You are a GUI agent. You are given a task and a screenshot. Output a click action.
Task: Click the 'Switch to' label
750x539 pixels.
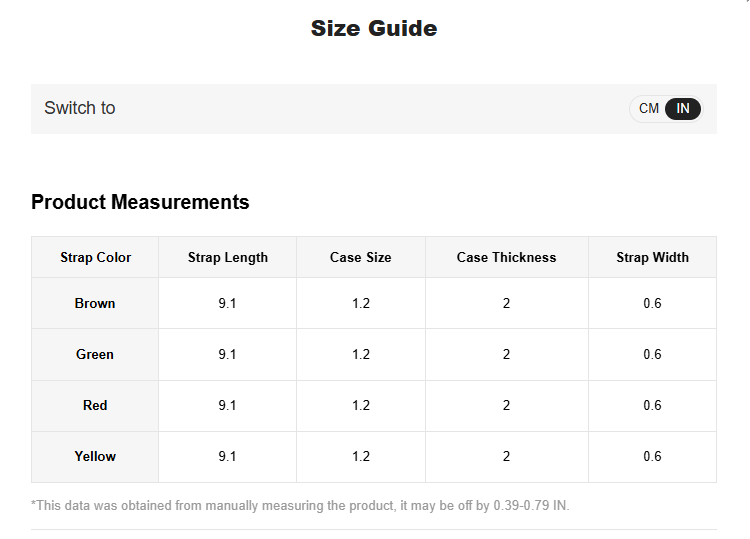coord(80,108)
